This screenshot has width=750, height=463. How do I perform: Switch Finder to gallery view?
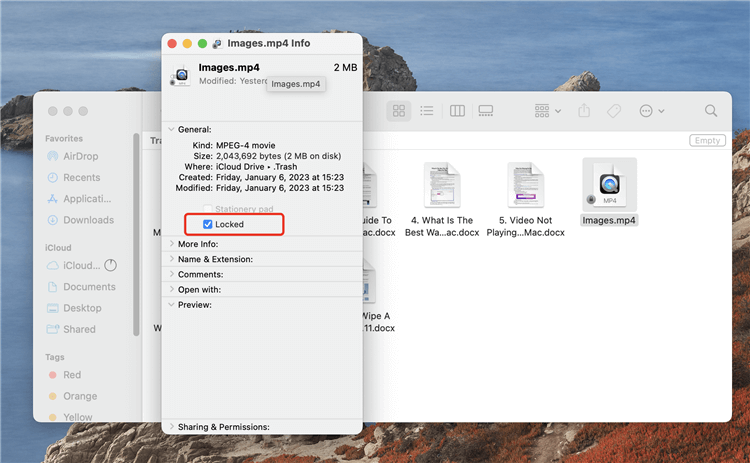click(485, 111)
